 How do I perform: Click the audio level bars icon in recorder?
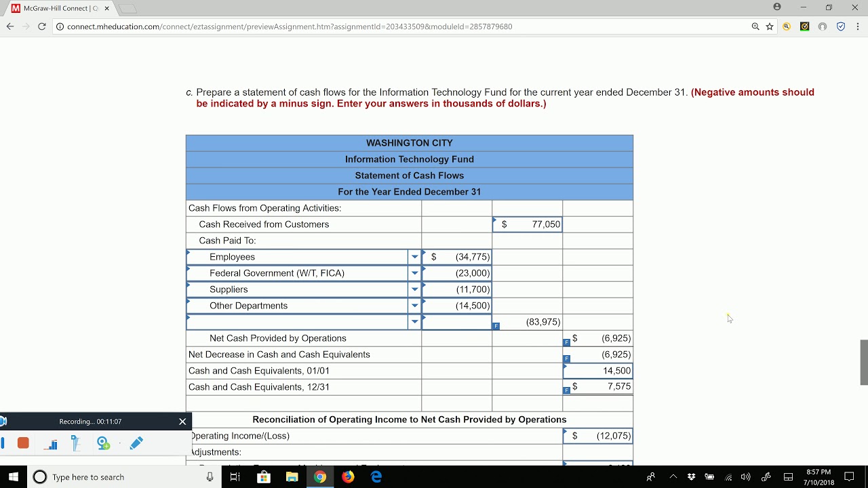click(51, 443)
